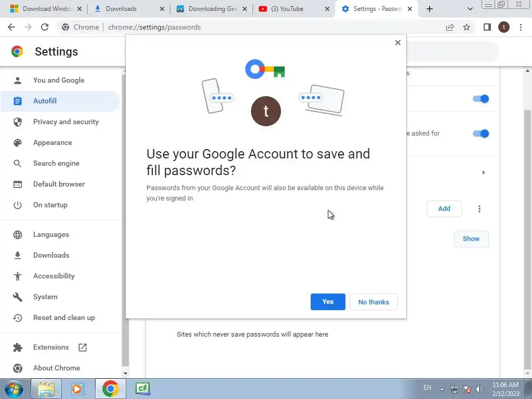
Task: Select Autofill in the sidebar
Action: pyautogui.click(x=60, y=101)
